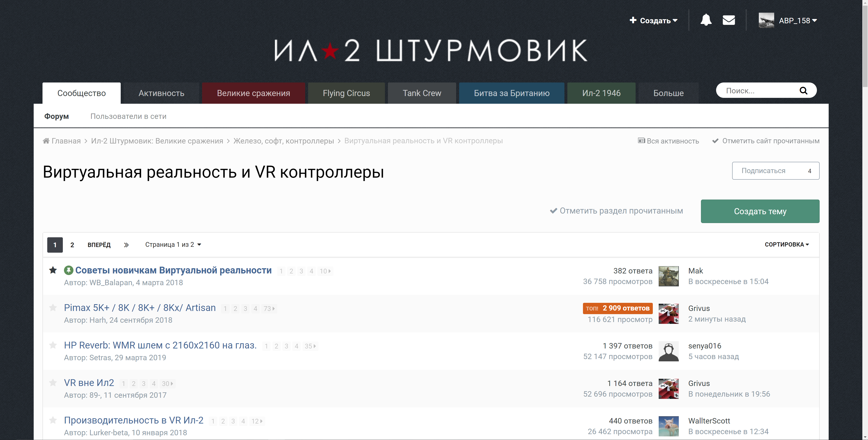Open the Tank Crew tab
The width and height of the screenshot is (868, 440).
422,93
